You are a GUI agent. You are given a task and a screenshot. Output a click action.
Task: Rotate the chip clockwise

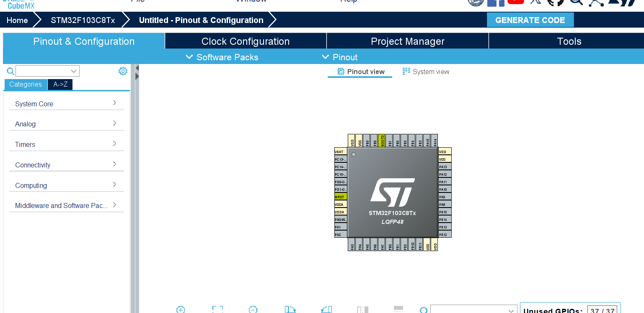[x=290, y=310]
